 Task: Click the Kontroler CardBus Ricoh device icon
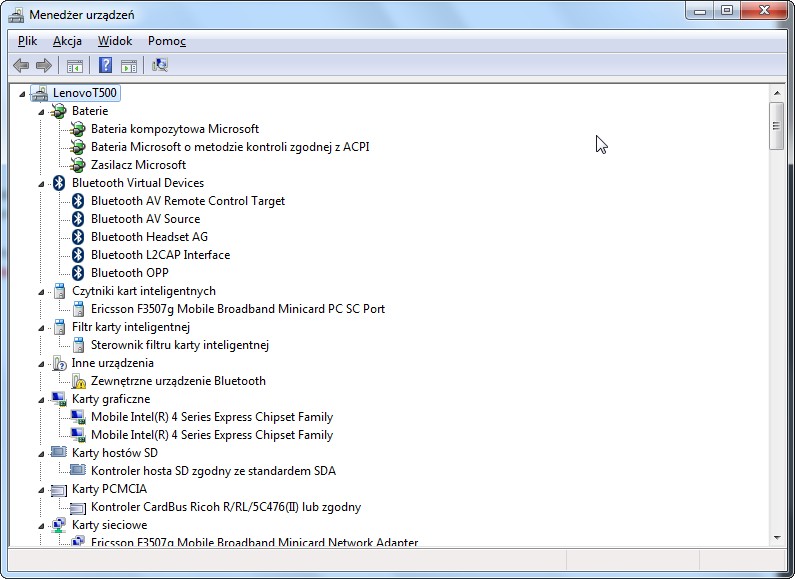pyautogui.click(x=78, y=508)
